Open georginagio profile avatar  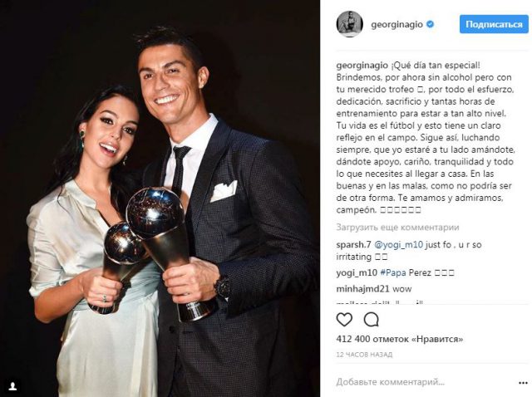(349, 24)
